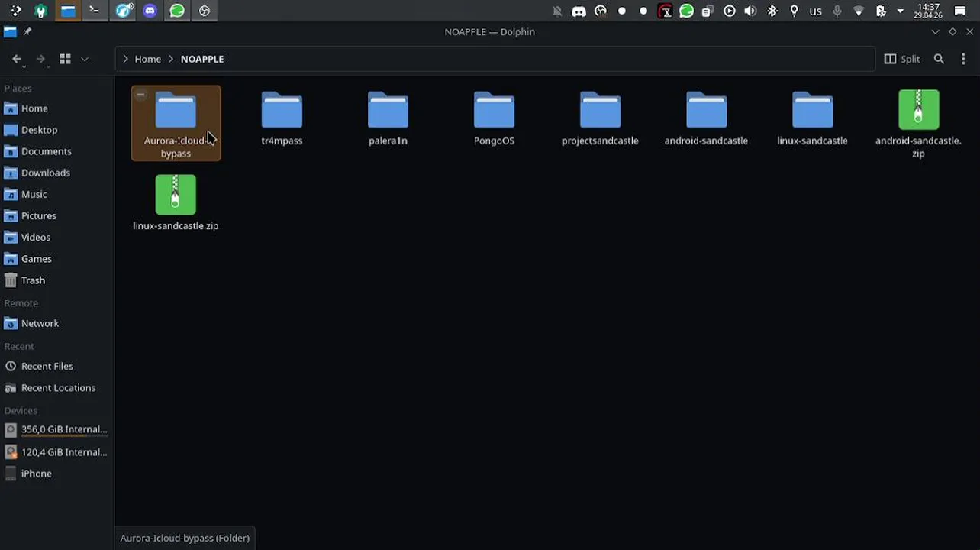Open the application launcher in the panel
Viewport: 980px width, 550px height.
tap(15, 11)
